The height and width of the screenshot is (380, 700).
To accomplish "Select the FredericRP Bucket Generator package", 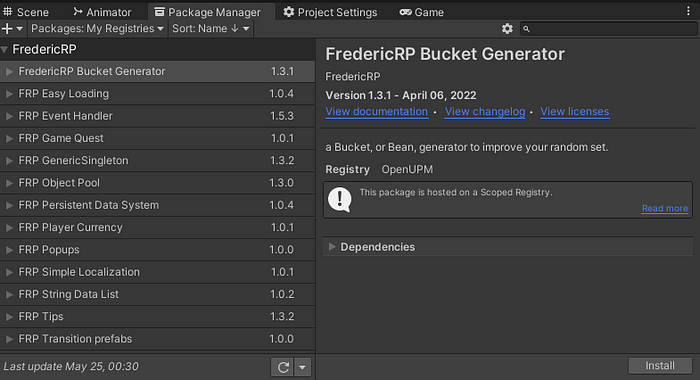I will [157, 71].
